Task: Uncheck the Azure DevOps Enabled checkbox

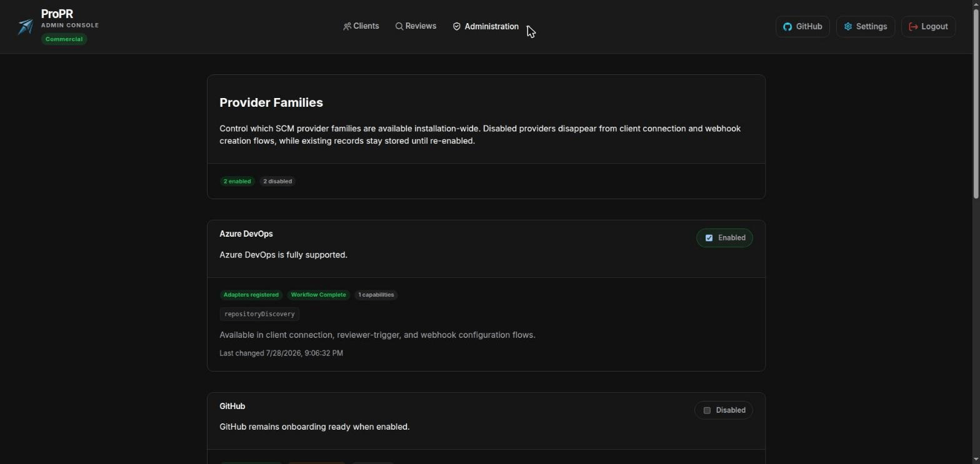Action: point(709,238)
